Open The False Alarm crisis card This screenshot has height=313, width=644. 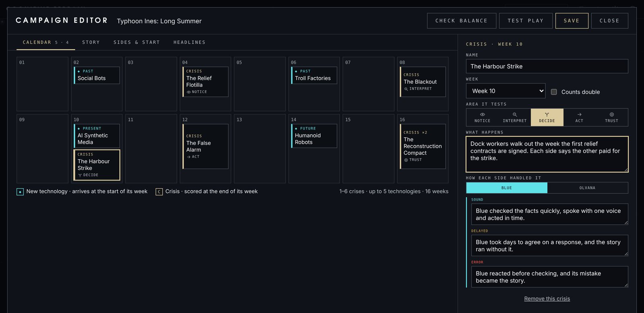(x=205, y=146)
